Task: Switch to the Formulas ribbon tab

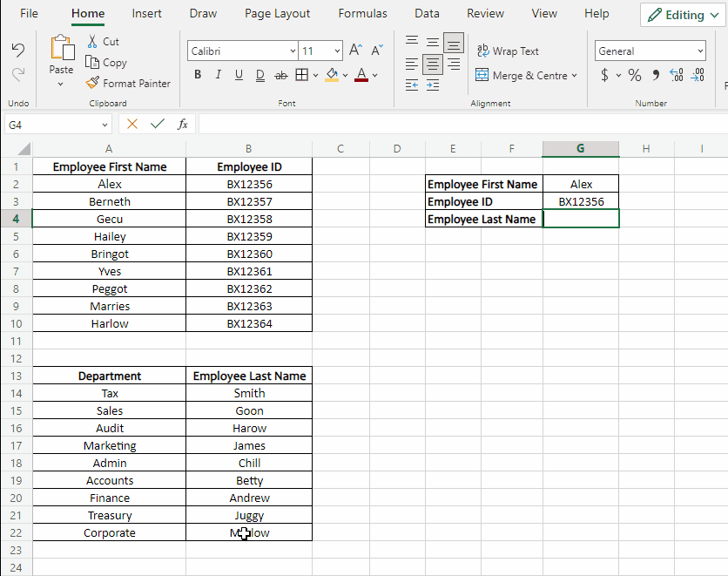Action: pyautogui.click(x=362, y=13)
